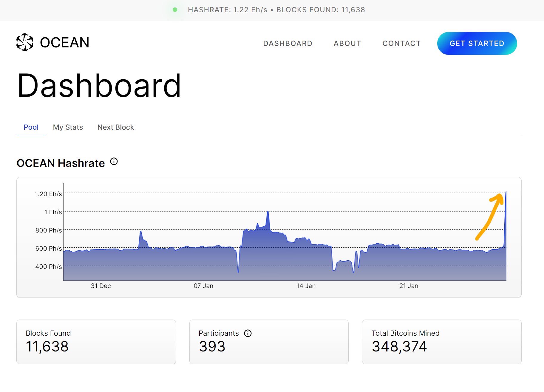Click the OCEAN brand name text
544x392 pixels.
65,43
